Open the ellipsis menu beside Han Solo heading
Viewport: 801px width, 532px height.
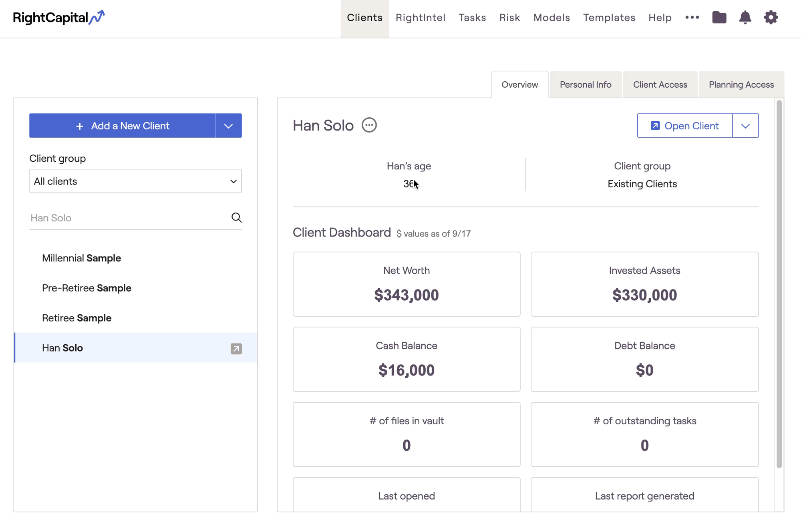click(369, 125)
